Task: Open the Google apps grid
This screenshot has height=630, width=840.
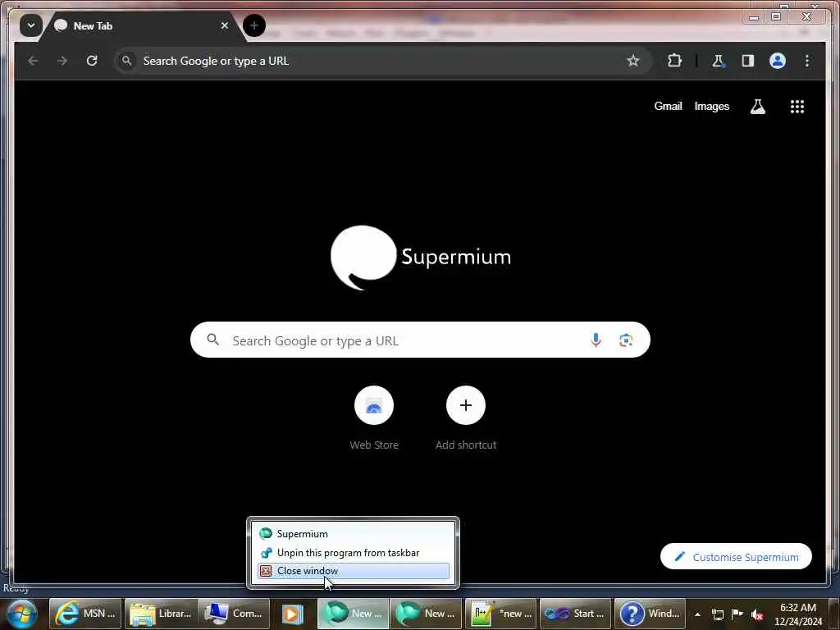Action: [x=797, y=107]
